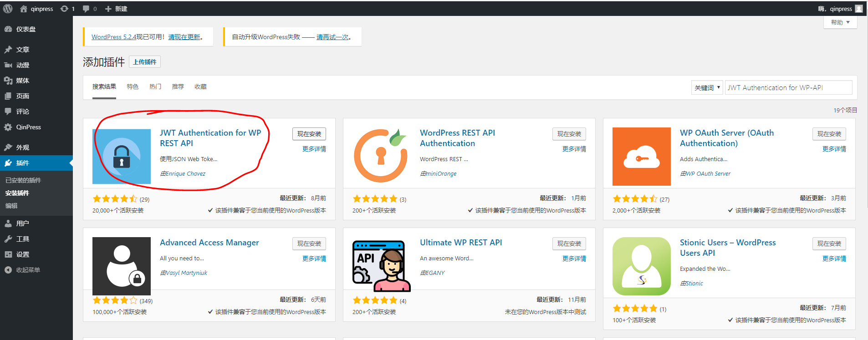
Task: Click the 设置 settings icon in sidebar
Action: point(8,254)
